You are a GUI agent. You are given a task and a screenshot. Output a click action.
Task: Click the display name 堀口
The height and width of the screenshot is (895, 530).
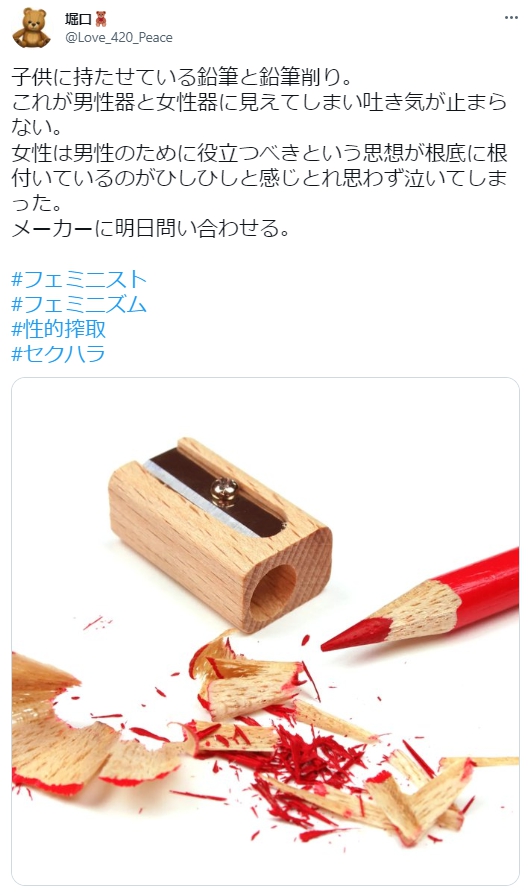tap(78, 19)
